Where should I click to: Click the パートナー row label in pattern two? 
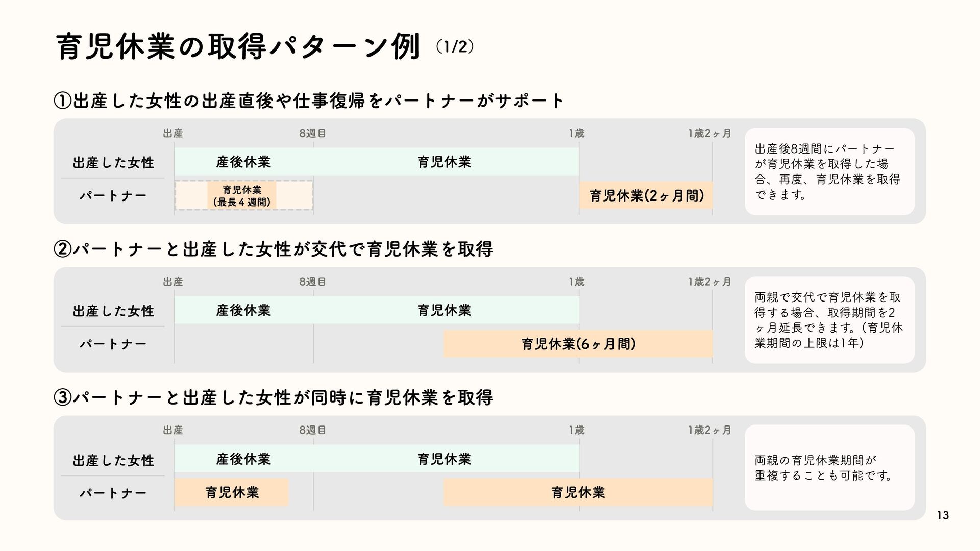pos(113,344)
